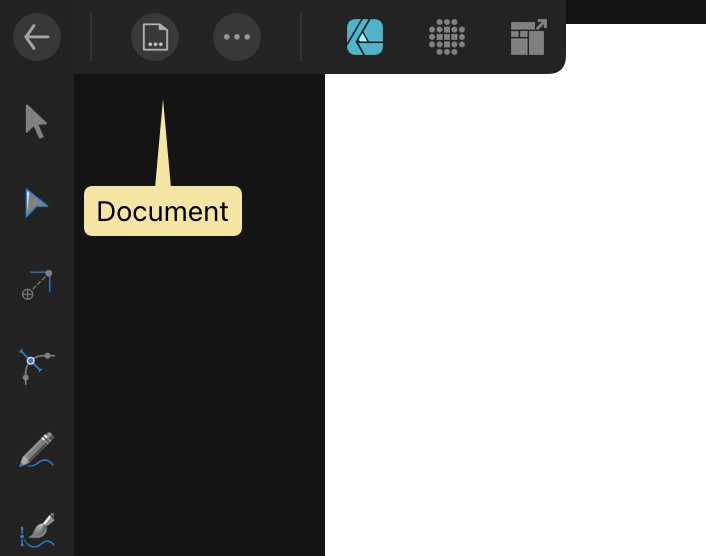The width and height of the screenshot is (706, 556).
Task: Click the divider before the persona icons
Action: click(301, 37)
